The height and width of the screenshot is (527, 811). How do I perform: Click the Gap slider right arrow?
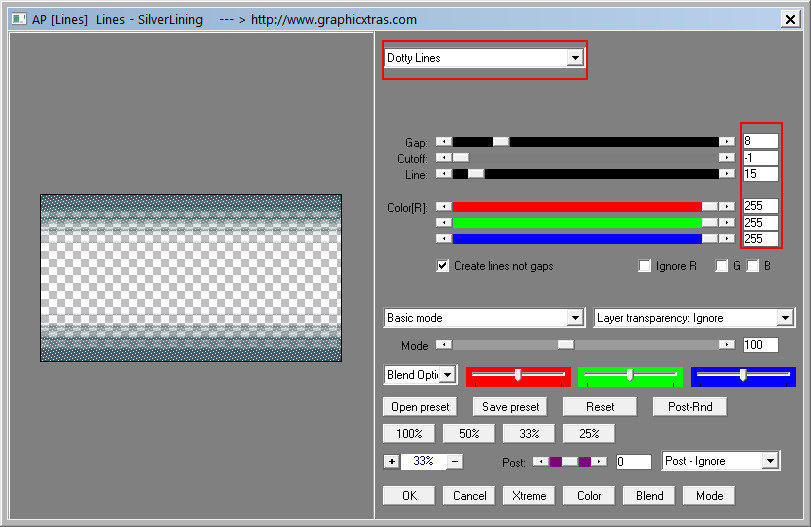click(727, 142)
